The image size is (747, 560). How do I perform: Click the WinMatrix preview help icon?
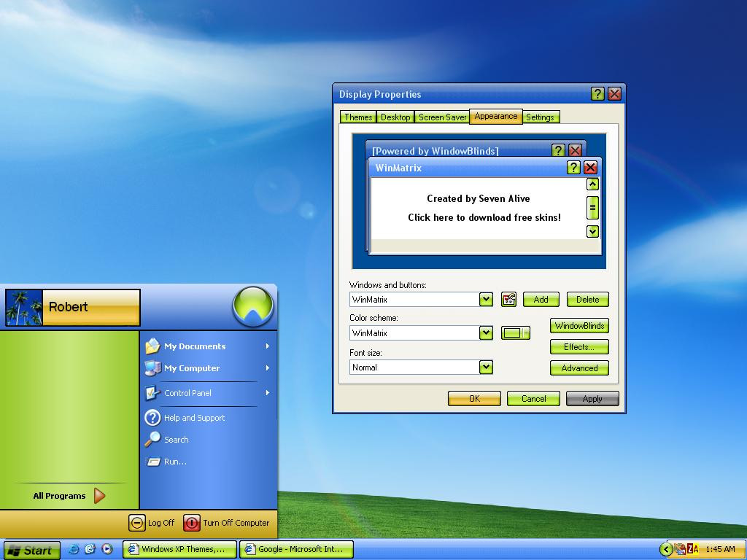click(x=573, y=167)
